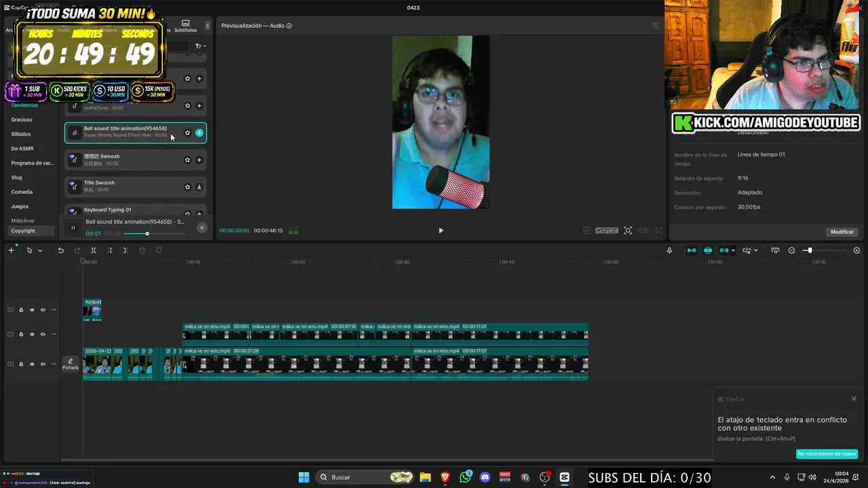
Task: Add a new track with plus icon
Action: tap(11, 250)
